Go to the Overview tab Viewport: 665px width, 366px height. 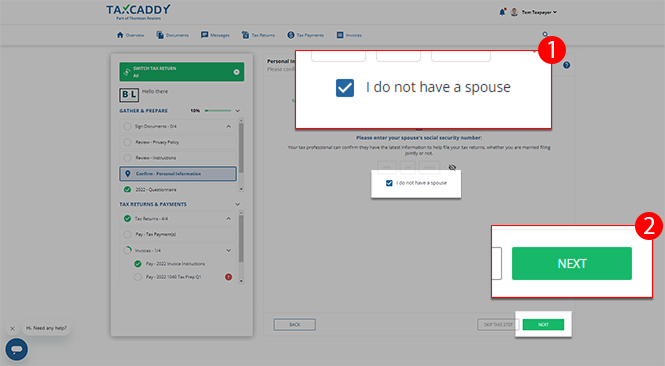tap(131, 35)
